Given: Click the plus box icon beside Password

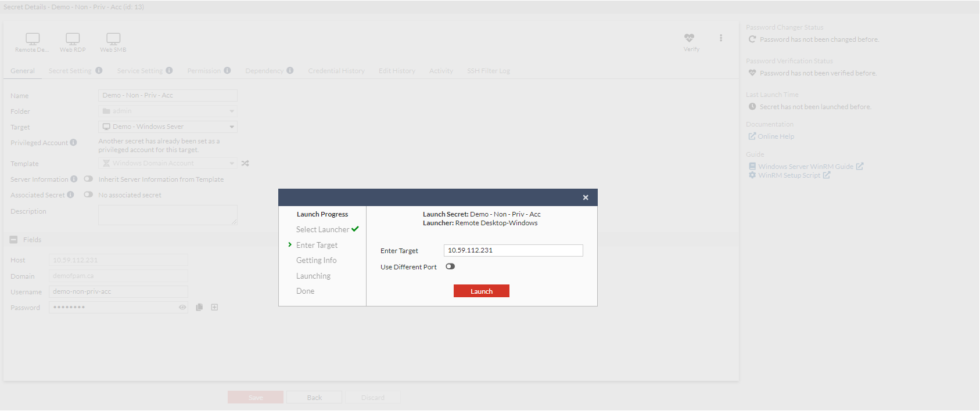Looking at the screenshot, I should pyautogui.click(x=214, y=307).
